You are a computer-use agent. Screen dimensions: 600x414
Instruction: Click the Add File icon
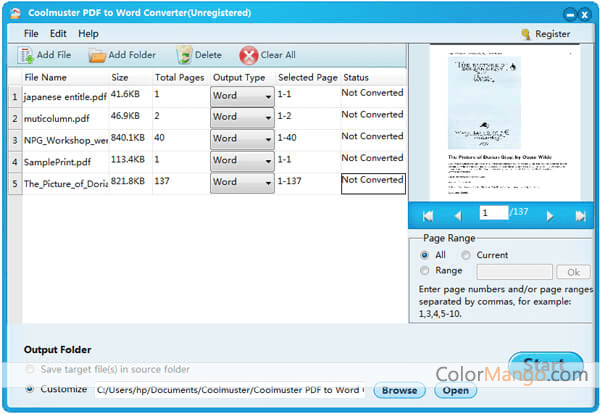click(26, 55)
